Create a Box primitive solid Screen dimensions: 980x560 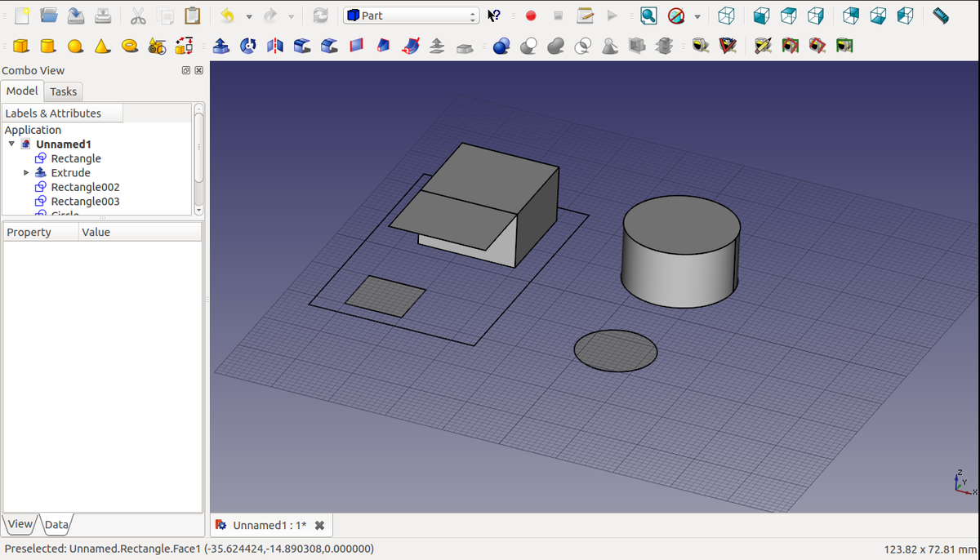[x=21, y=47]
